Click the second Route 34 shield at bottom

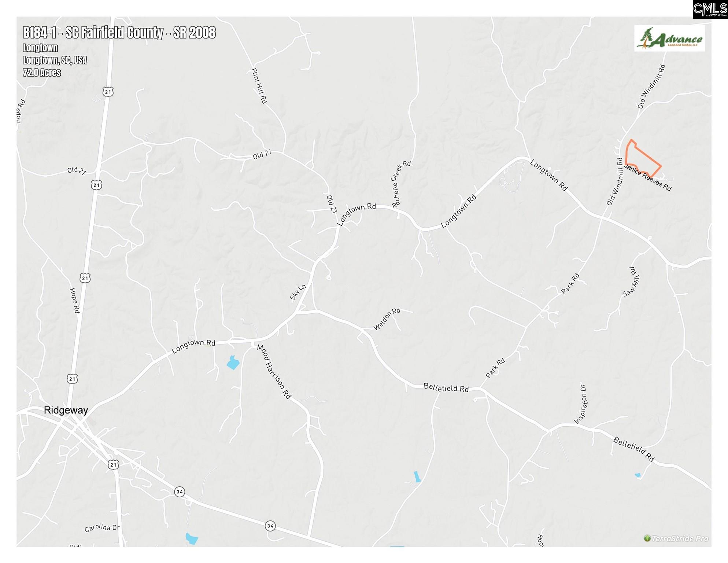click(270, 526)
